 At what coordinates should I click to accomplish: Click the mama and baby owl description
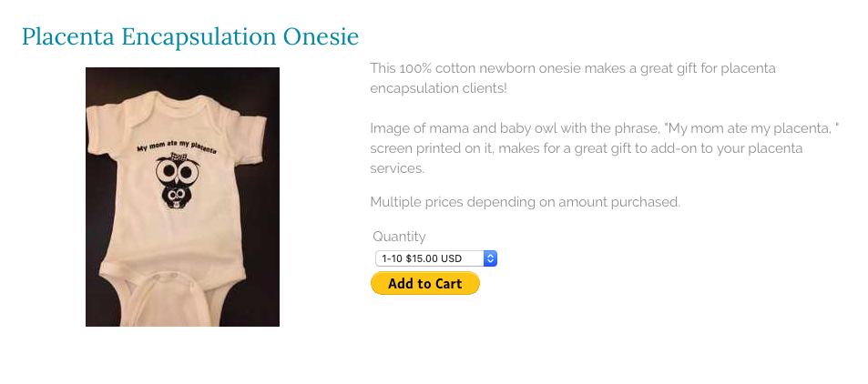(x=605, y=148)
